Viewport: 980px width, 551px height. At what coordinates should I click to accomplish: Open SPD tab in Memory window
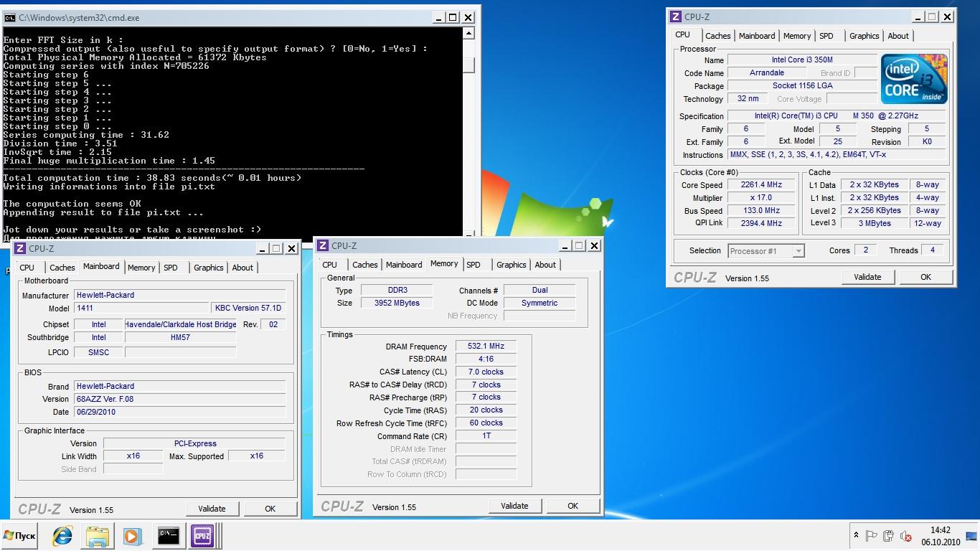click(473, 265)
